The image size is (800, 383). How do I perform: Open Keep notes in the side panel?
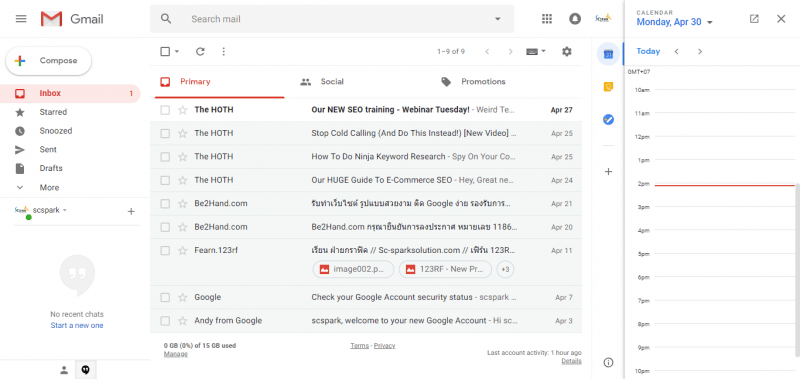click(x=608, y=87)
